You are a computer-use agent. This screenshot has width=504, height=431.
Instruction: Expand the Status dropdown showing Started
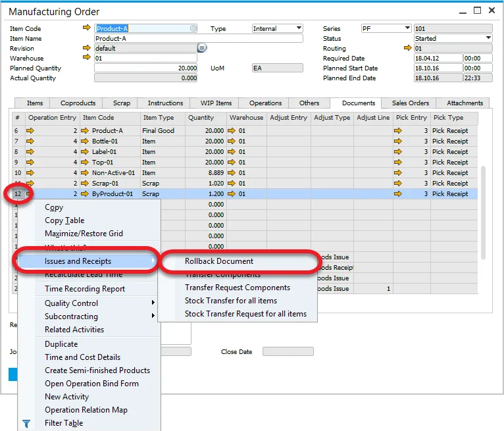click(488, 38)
